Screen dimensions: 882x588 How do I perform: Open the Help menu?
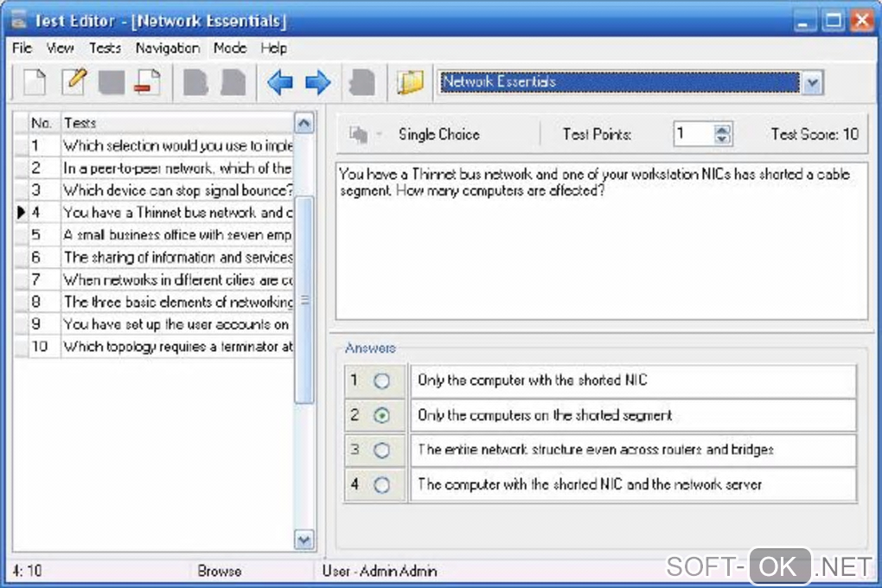tap(273, 48)
